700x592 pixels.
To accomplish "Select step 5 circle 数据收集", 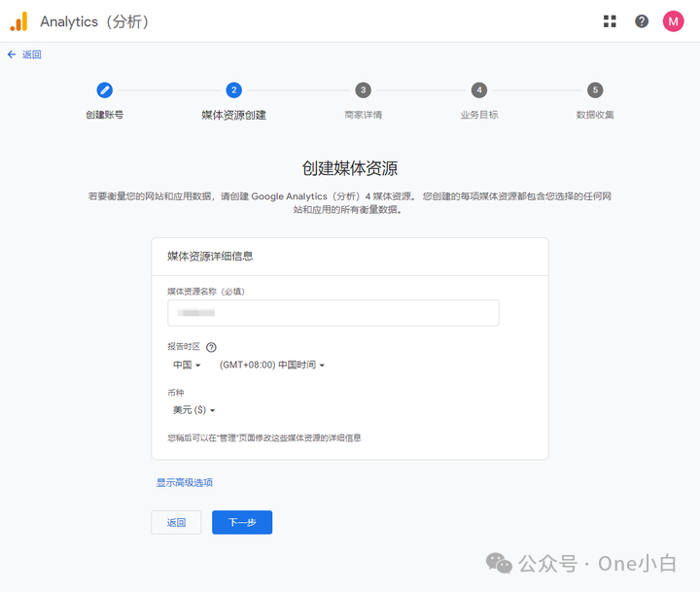I will click(595, 90).
